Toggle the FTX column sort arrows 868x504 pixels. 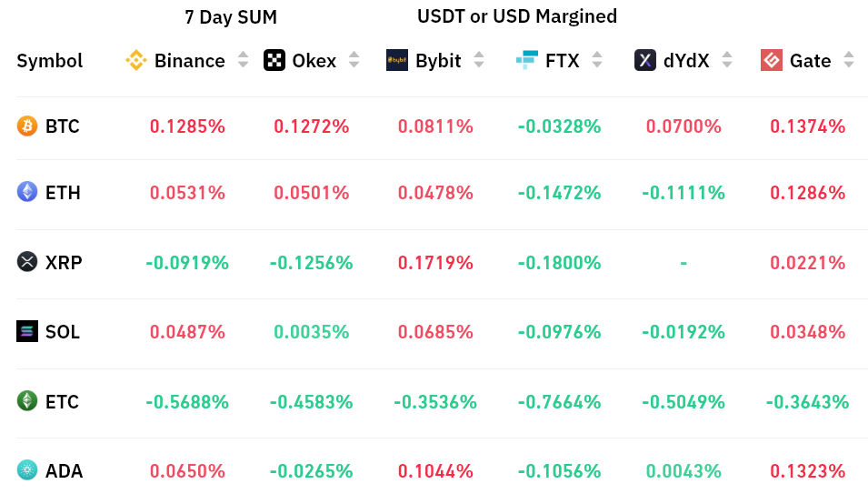pos(597,60)
